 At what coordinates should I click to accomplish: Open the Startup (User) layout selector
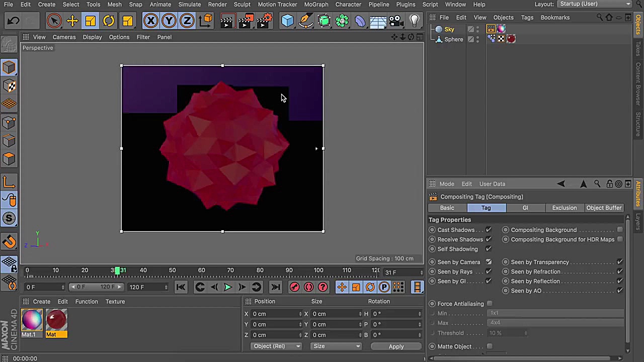[x=594, y=4]
